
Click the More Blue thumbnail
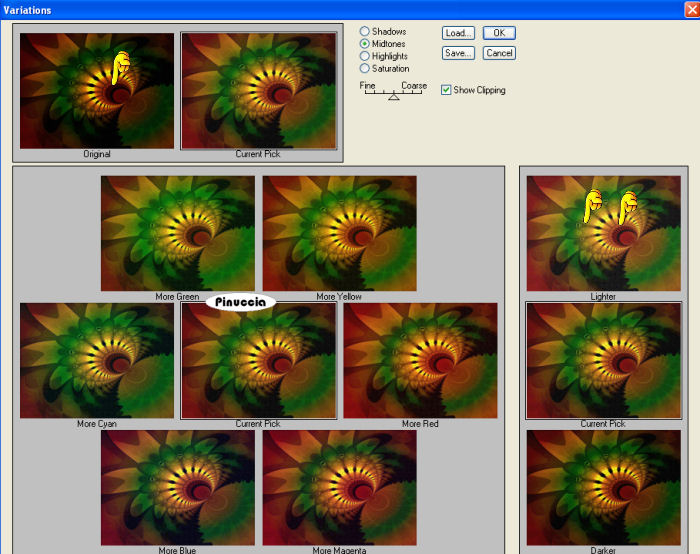click(x=178, y=487)
